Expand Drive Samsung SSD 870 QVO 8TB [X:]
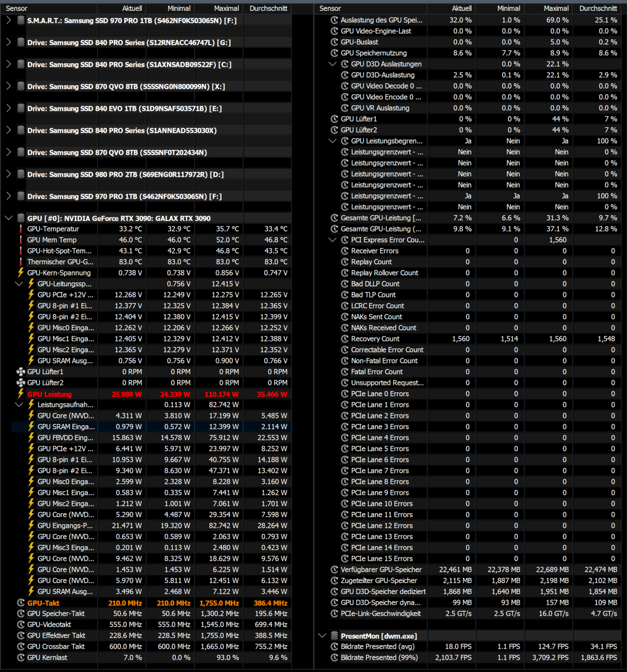The height and width of the screenshot is (672, 627). click(x=8, y=86)
